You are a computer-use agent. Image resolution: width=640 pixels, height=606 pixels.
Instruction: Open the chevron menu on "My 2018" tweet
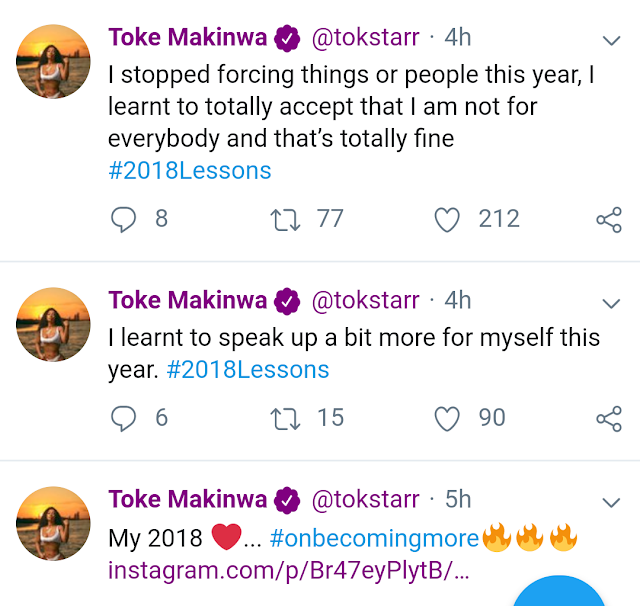pos(610,501)
